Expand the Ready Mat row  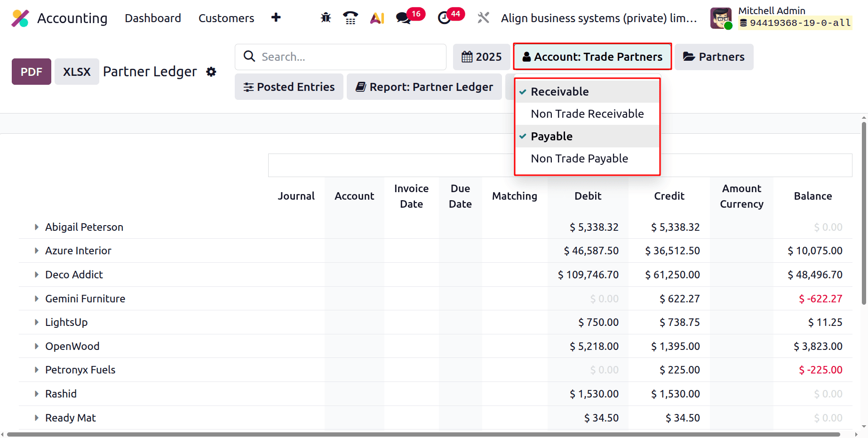pyautogui.click(x=36, y=418)
